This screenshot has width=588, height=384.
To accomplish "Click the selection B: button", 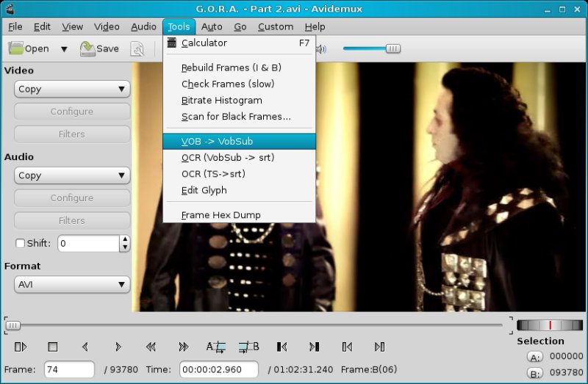I will (x=535, y=373).
